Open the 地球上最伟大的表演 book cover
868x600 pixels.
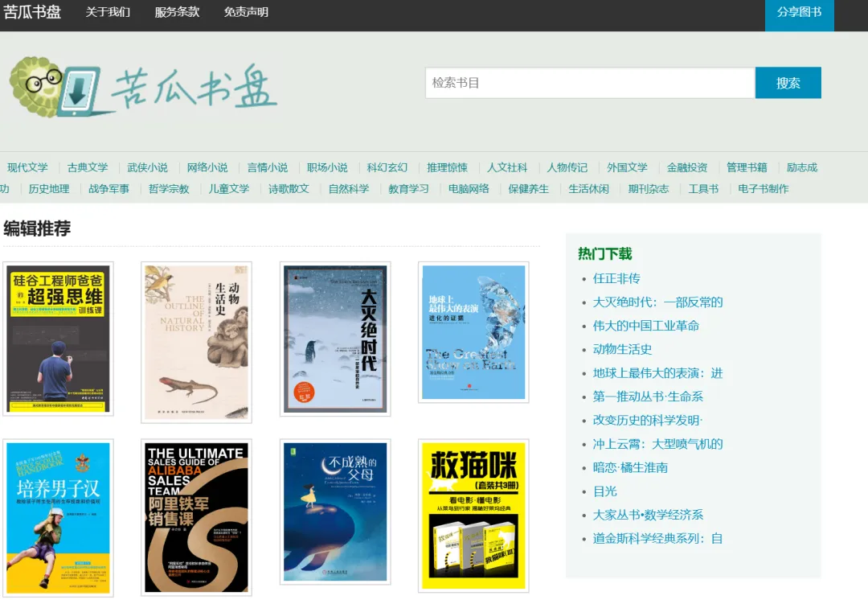tap(473, 332)
